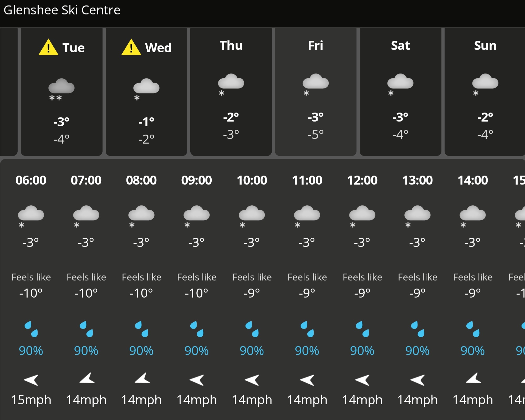The width and height of the screenshot is (525, 420).
Task: Click the 09:00 hourly time heading
Action: tap(197, 180)
